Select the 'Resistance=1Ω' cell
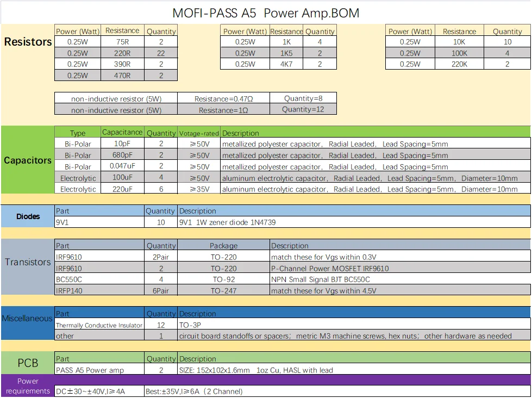The height and width of the screenshot is (398, 532). click(223, 110)
